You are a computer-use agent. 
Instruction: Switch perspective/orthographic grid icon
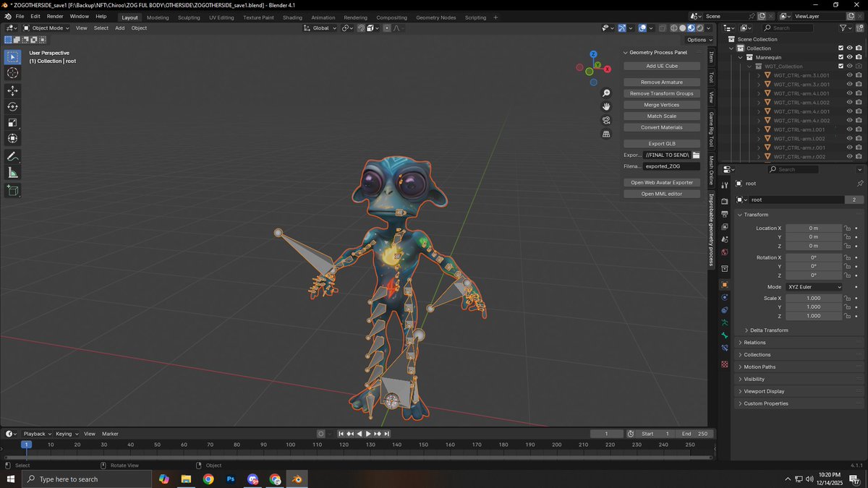pos(606,134)
